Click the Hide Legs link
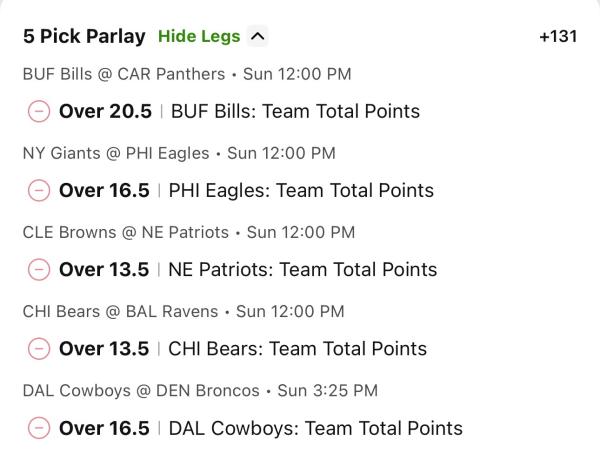Screen dimensions: 600x460 (199, 36)
